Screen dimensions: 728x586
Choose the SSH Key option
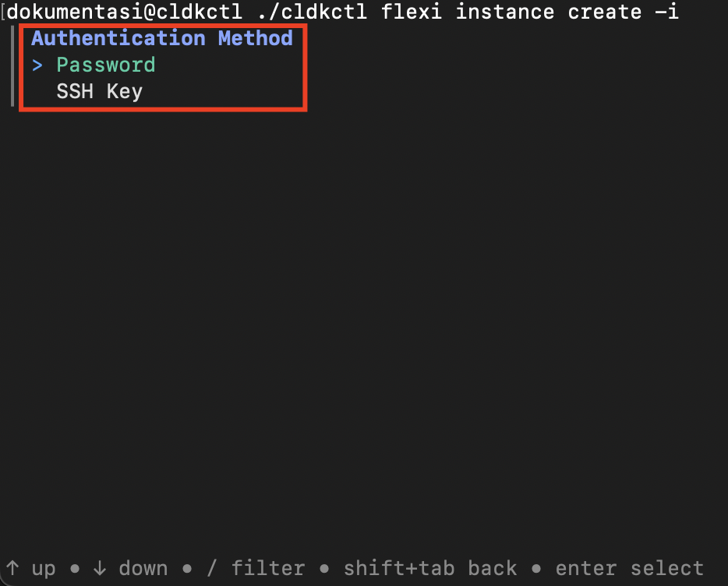point(99,91)
